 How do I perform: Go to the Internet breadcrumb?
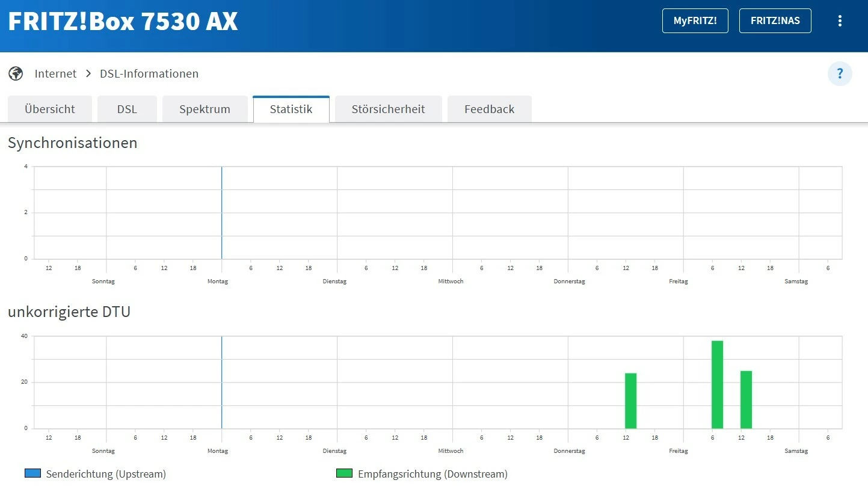tap(55, 74)
